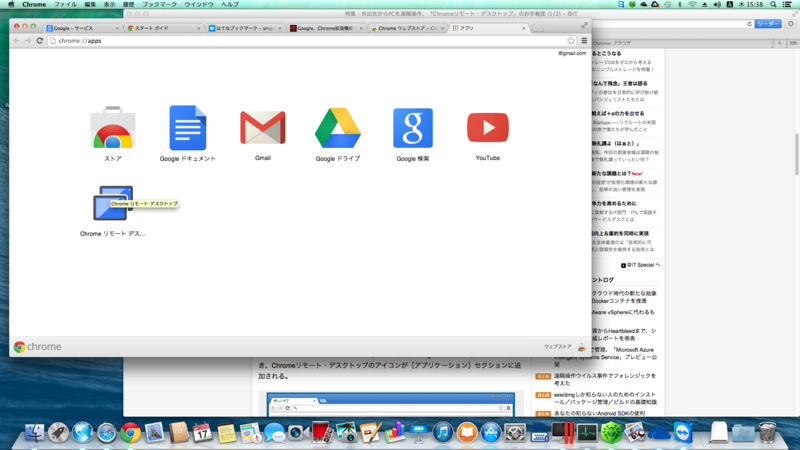The image size is (800, 450).
Task: Click the reload page button
Action: 39,40
